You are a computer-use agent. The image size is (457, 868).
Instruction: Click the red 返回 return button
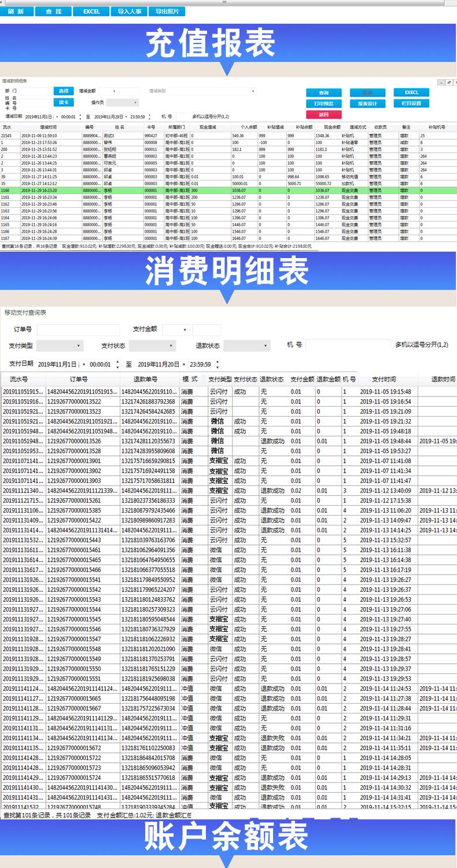323,115
